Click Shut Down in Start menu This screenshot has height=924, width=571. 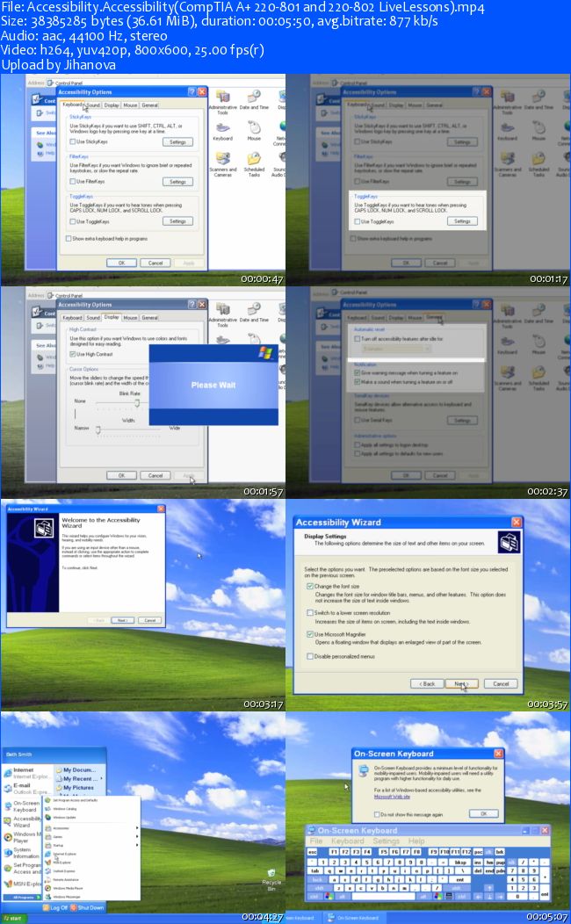point(87,907)
